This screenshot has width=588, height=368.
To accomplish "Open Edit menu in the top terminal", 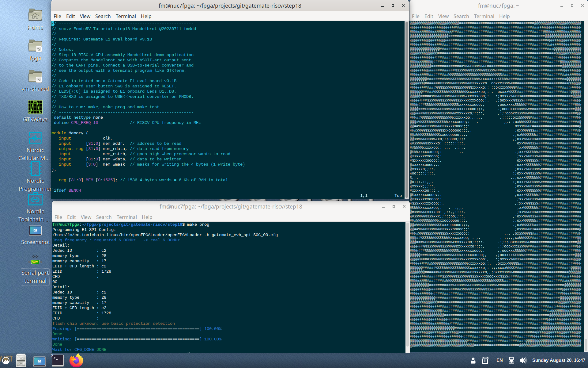I will click(x=70, y=16).
